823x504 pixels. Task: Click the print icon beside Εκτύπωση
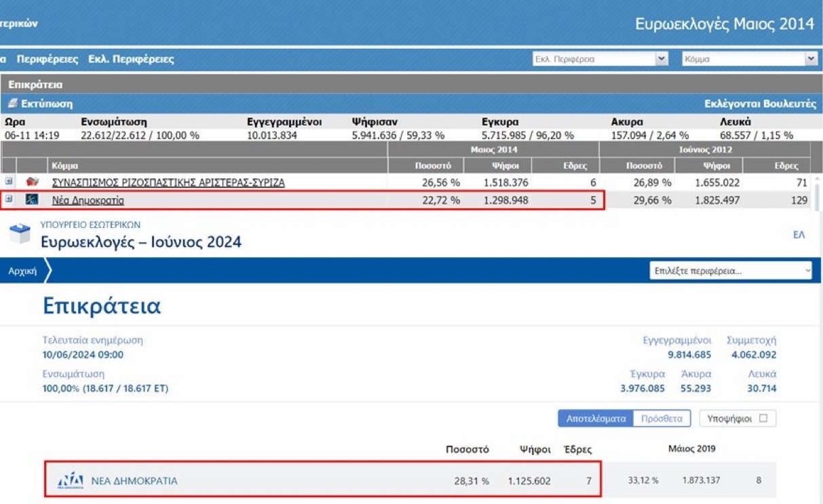[13, 104]
